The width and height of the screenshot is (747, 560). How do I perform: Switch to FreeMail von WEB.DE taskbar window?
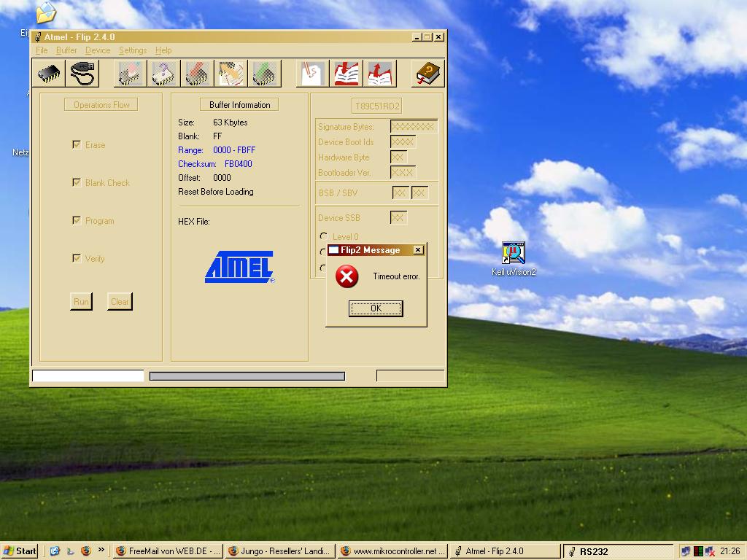[x=168, y=551]
